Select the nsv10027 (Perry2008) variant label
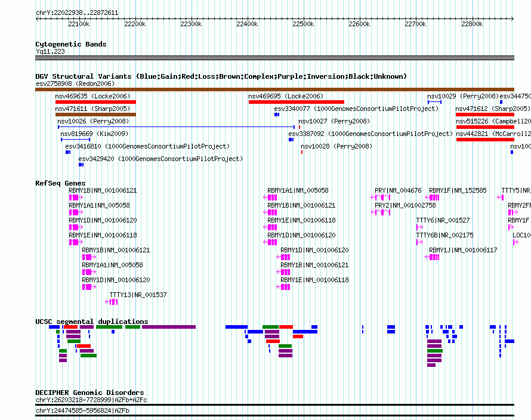Viewport: 531px width, 420px height. (334, 121)
